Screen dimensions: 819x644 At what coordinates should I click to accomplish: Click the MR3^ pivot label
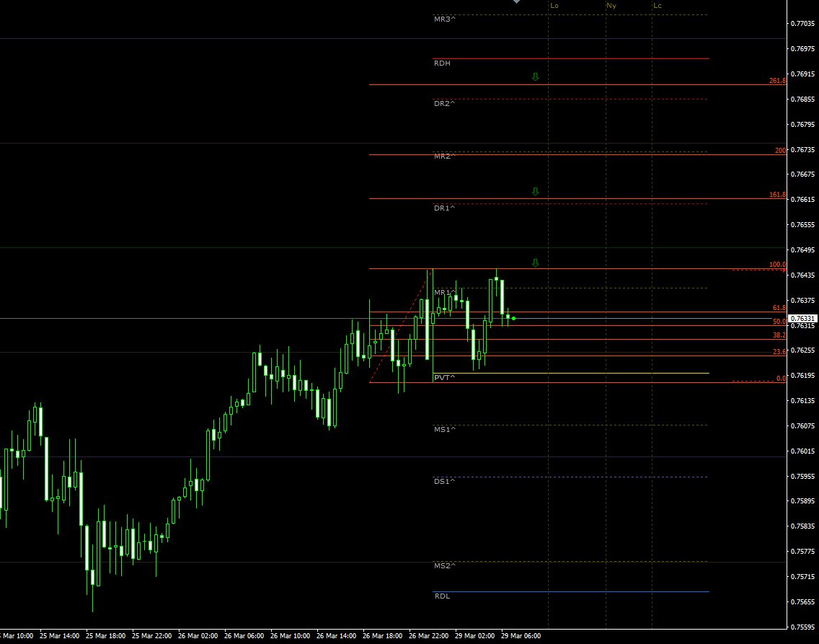pyautogui.click(x=445, y=19)
